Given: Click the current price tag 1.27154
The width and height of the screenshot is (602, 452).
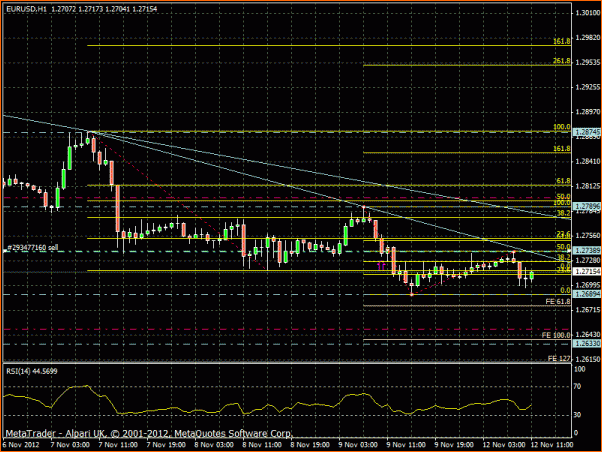Looking at the screenshot, I should tap(587, 272).
